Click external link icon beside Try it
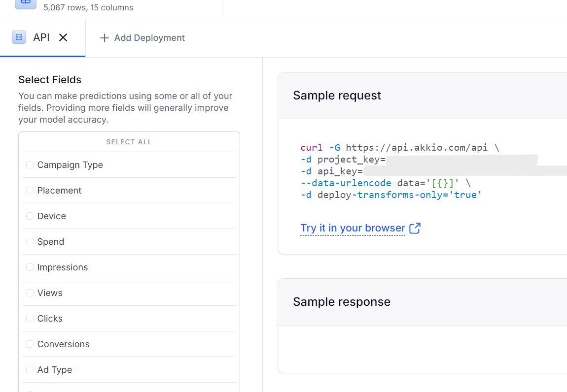Screen dimensions: 567x392 click(415, 228)
